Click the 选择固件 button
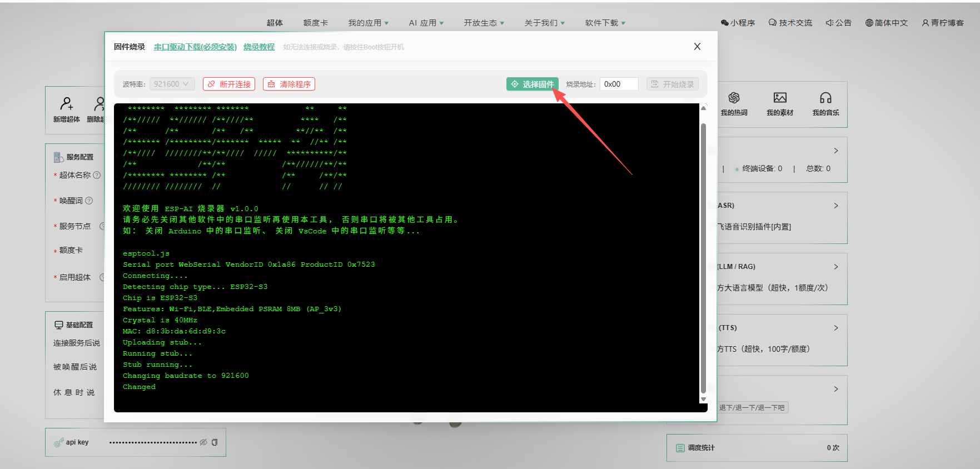 tap(532, 84)
